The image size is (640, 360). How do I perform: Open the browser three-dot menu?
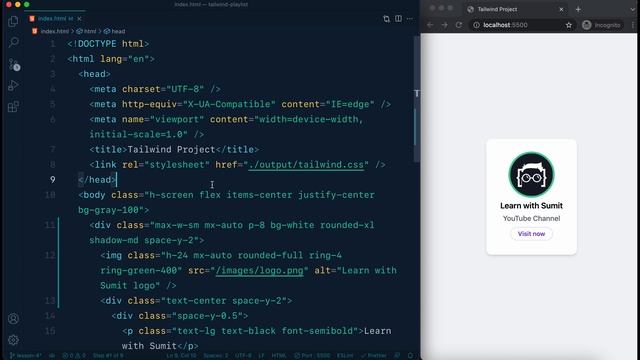[x=633, y=25]
